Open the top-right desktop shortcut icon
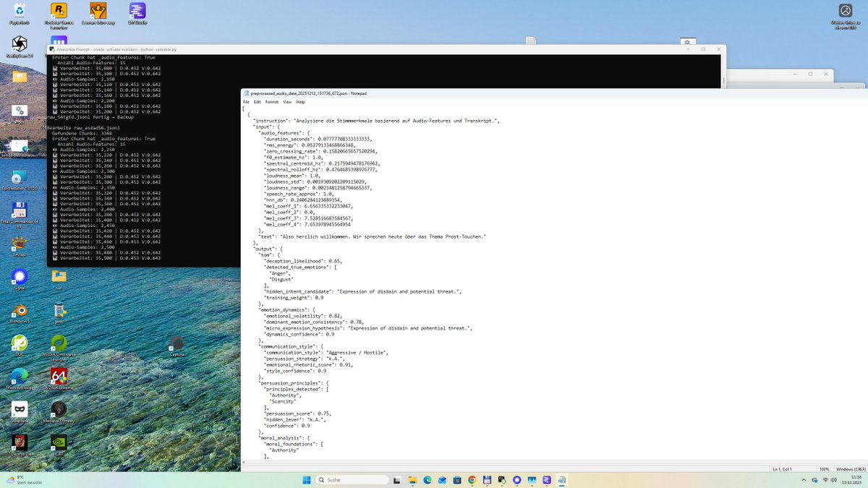This screenshot has width=868, height=488. point(846,16)
